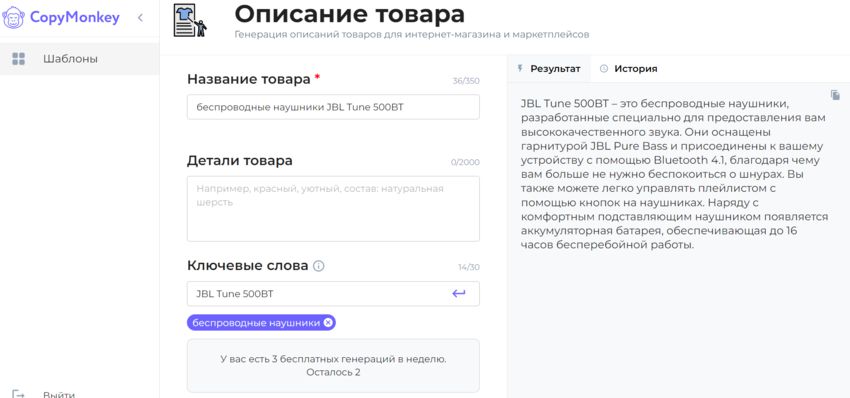The image size is (850, 398).
Task: Click the logout door icon
Action: [18, 394]
